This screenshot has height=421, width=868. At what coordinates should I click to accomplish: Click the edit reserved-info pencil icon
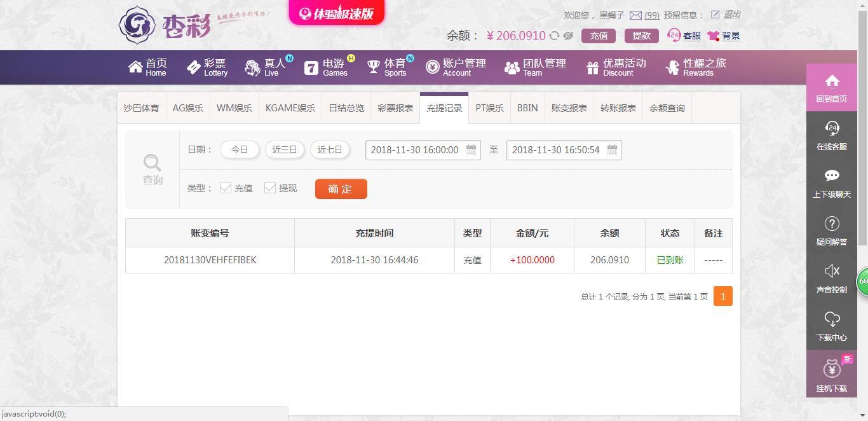coord(715,15)
